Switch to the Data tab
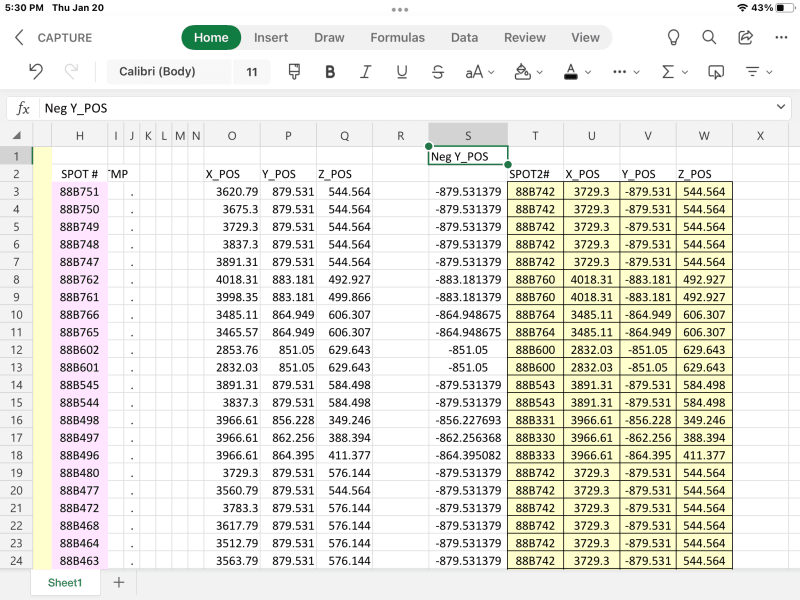Screen dimensions: 800x600 (x=464, y=37)
